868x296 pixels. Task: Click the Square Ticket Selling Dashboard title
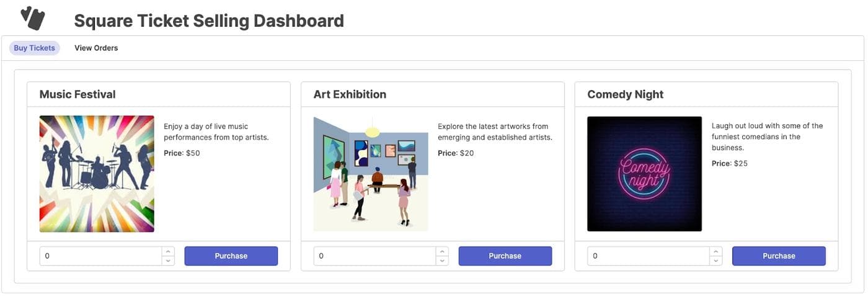pos(209,20)
